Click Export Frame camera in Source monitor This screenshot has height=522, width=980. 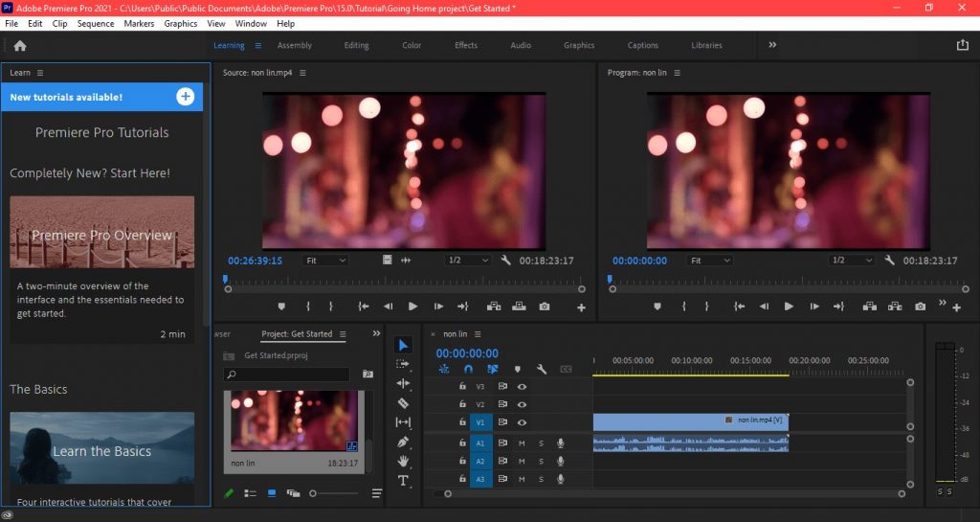click(545, 306)
